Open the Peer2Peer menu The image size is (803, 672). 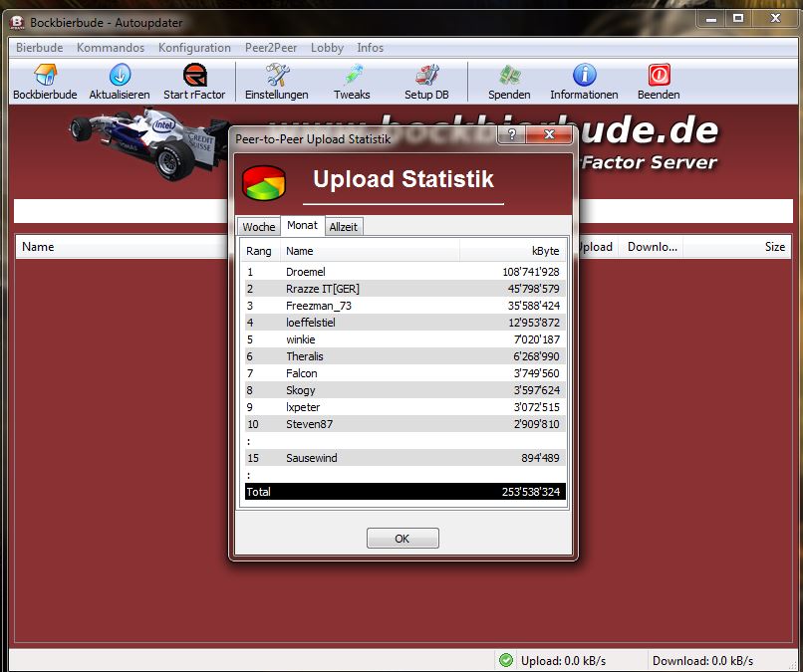(x=272, y=48)
